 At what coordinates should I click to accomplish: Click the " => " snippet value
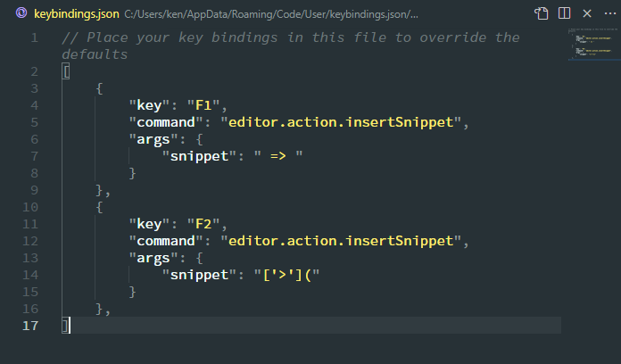pos(278,155)
